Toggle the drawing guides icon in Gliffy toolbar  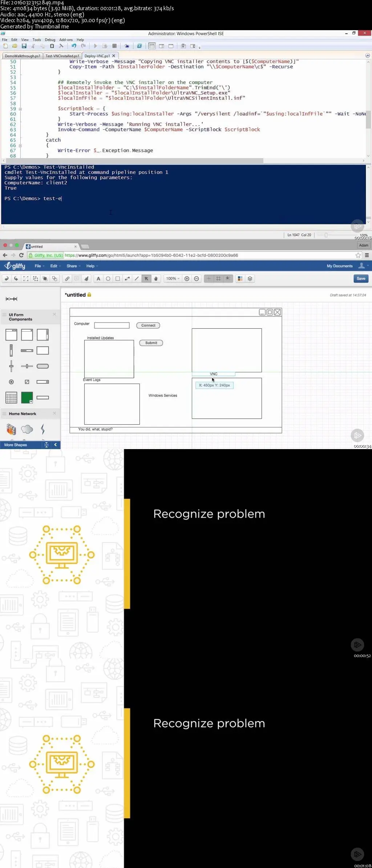click(x=228, y=279)
